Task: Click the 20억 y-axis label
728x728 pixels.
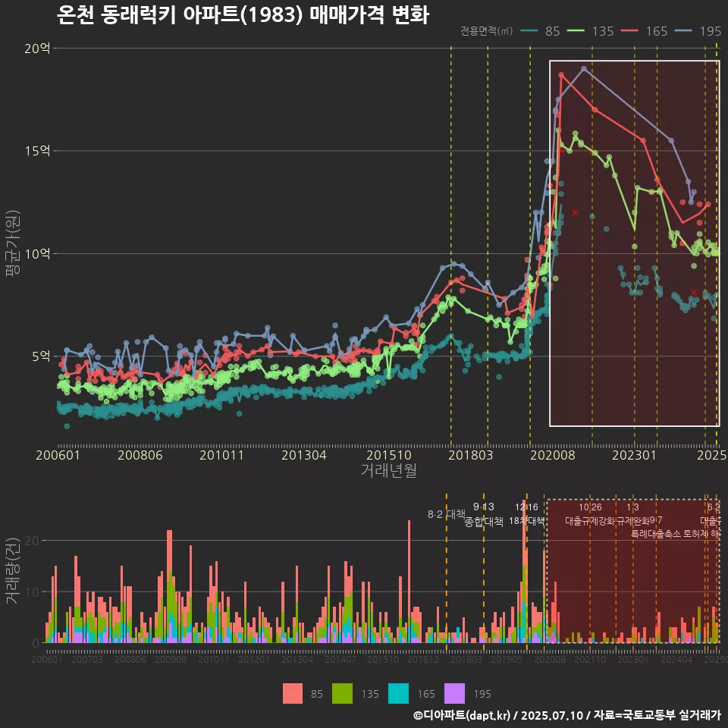Action: pos(37,49)
